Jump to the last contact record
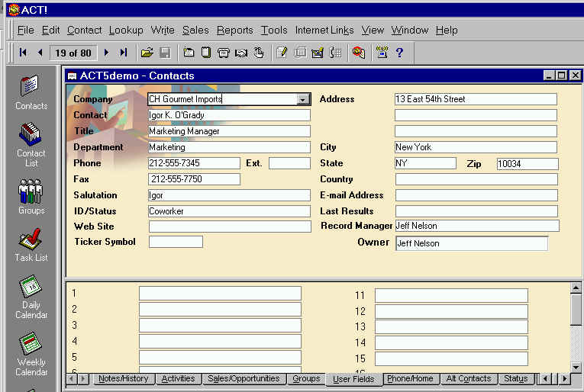Image resolution: width=584 pixels, height=392 pixels. [124, 53]
